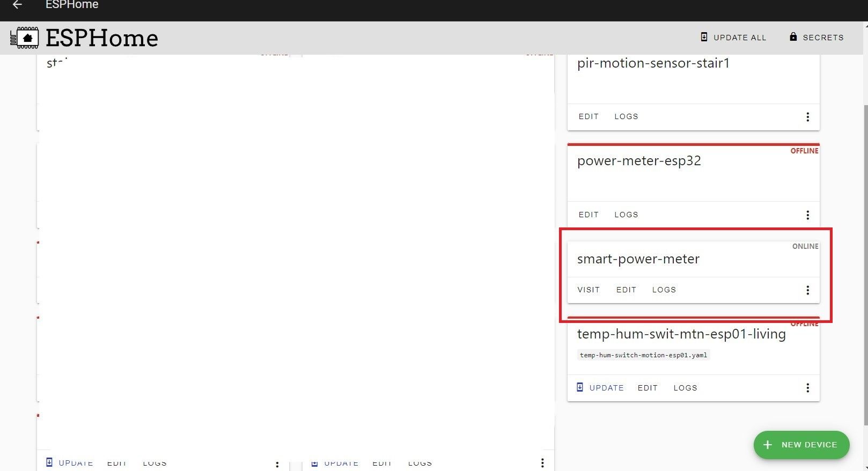Viewport: 868px width, 471px height.
Task: Edit smart-power-meter configuration
Action: tap(626, 290)
